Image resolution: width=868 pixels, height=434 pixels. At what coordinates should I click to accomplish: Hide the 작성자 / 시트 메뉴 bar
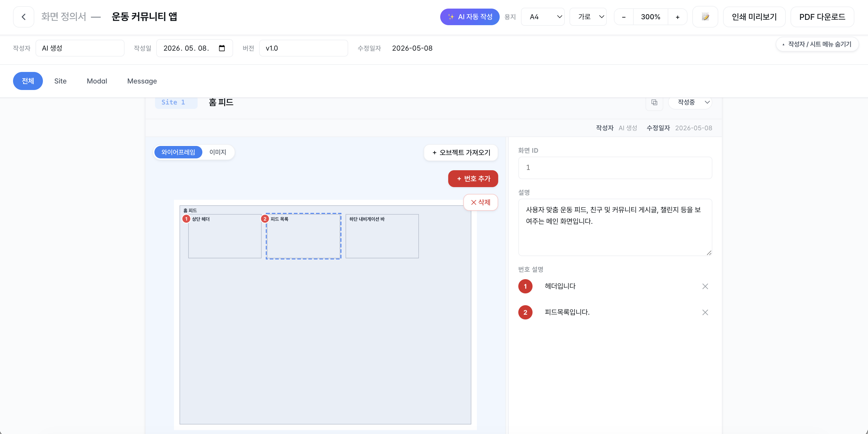click(x=817, y=44)
